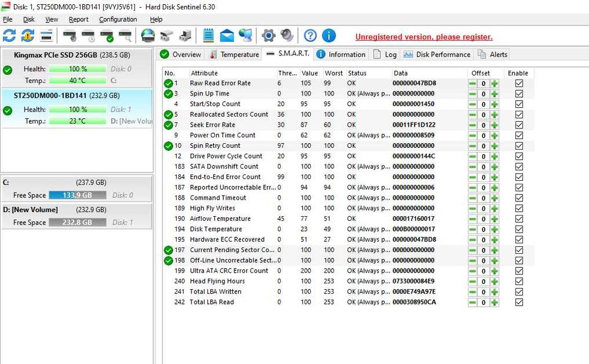The image size is (589, 364).
Task: Click the disk list panel toolbar icon
Action: [x=46, y=36]
